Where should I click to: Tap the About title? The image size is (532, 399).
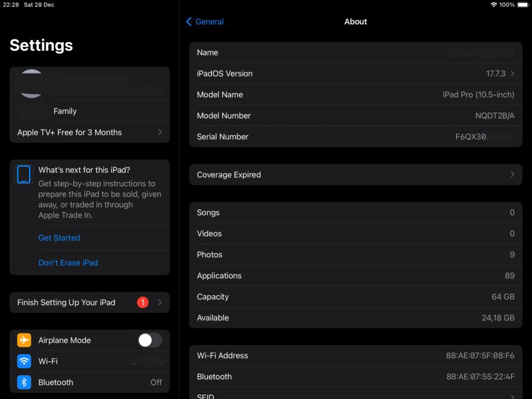click(x=355, y=22)
